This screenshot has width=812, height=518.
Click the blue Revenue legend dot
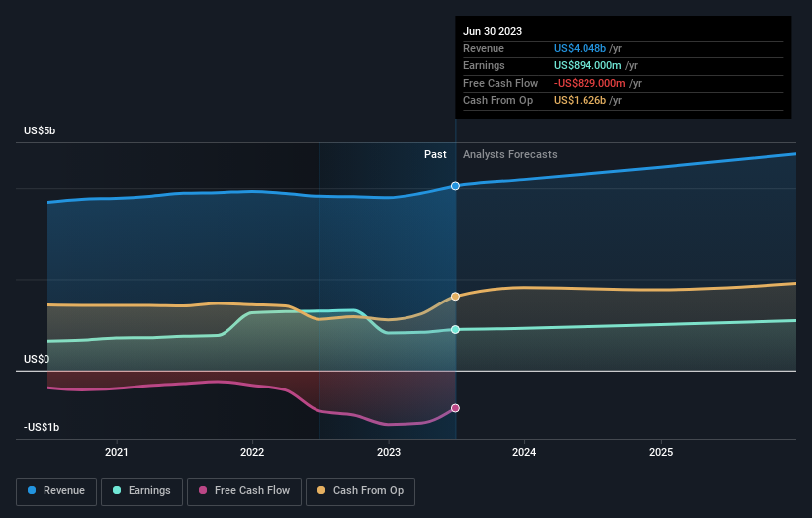32,490
